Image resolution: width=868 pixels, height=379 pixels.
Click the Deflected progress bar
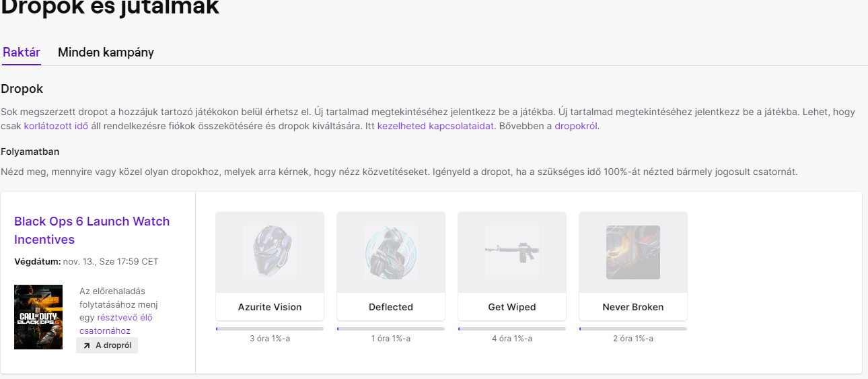pos(391,329)
